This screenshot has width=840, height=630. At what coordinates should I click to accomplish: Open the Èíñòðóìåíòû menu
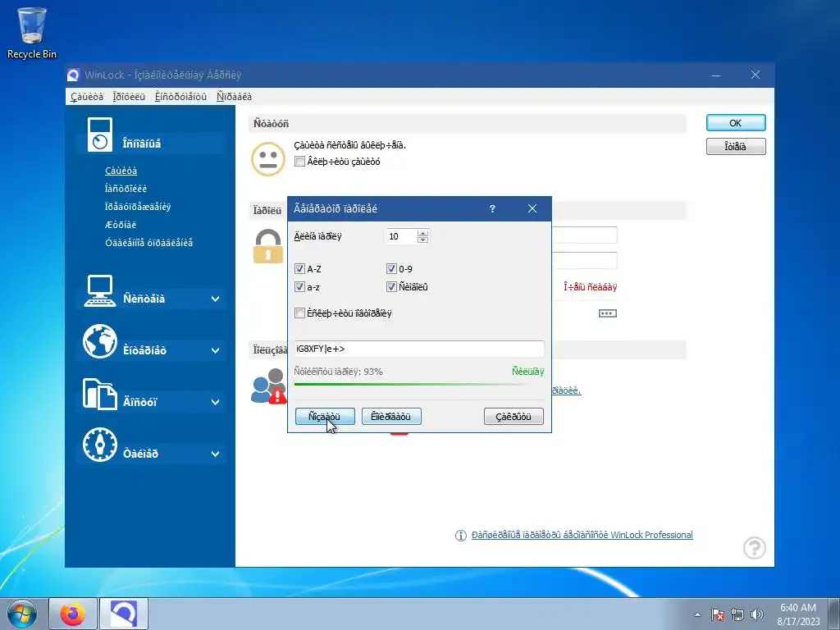pos(180,97)
